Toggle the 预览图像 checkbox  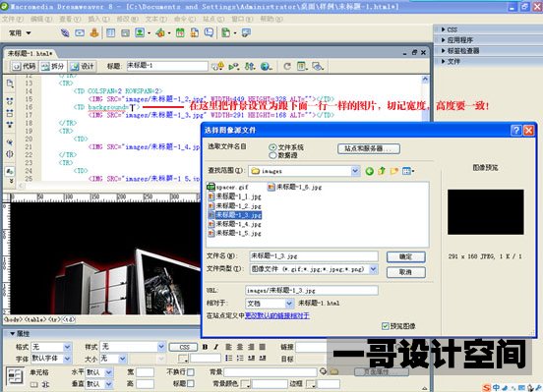(x=385, y=326)
